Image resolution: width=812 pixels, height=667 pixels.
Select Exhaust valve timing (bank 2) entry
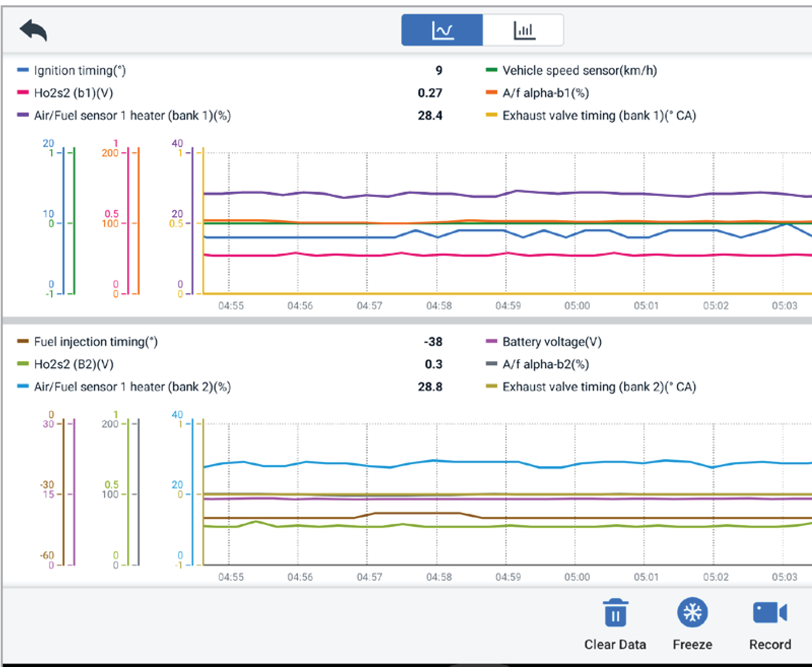pyautogui.click(x=599, y=387)
